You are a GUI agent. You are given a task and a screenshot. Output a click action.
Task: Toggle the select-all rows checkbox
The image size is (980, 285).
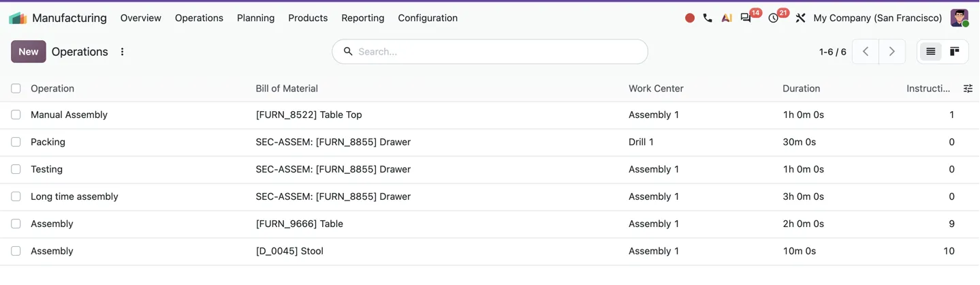pyautogui.click(x=16, y=89)
